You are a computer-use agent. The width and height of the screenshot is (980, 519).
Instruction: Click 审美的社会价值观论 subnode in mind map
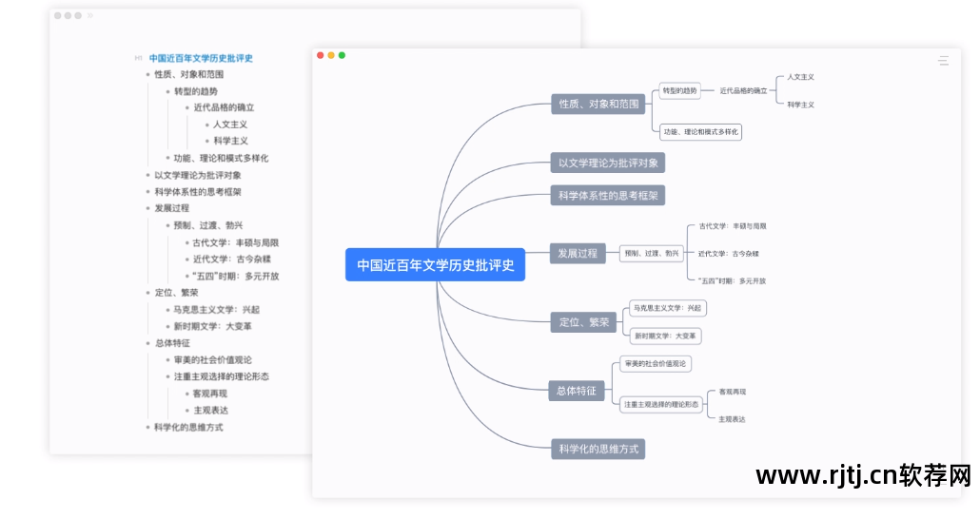(655, 363)
